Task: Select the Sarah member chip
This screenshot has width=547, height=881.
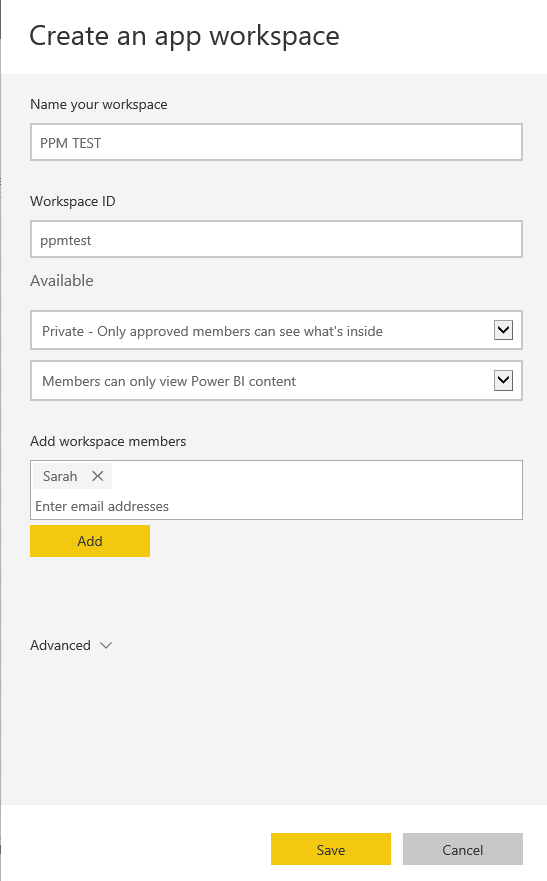Action: [60, 476]
